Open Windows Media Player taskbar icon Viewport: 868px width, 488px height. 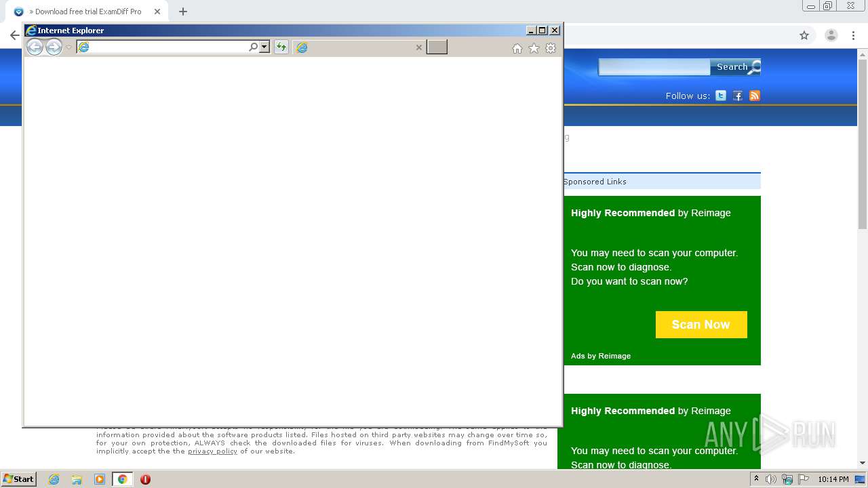pos(100,479)
